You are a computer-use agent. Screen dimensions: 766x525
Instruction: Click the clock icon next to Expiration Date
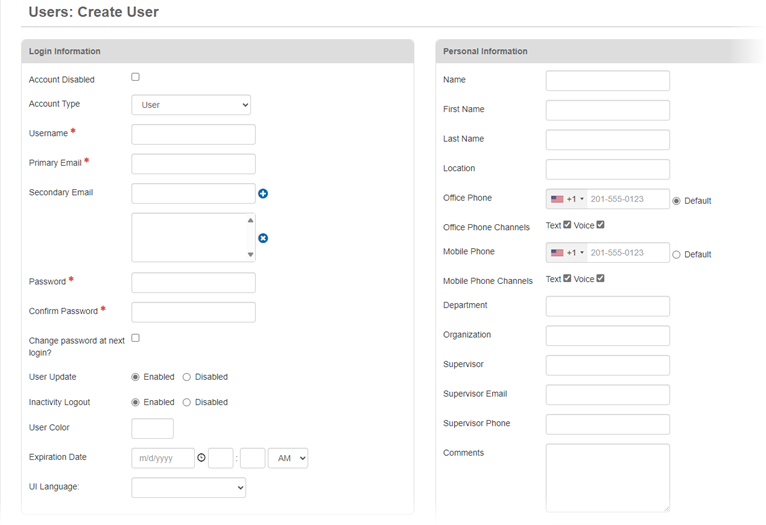pyautogui.click(x=201, y=458)
